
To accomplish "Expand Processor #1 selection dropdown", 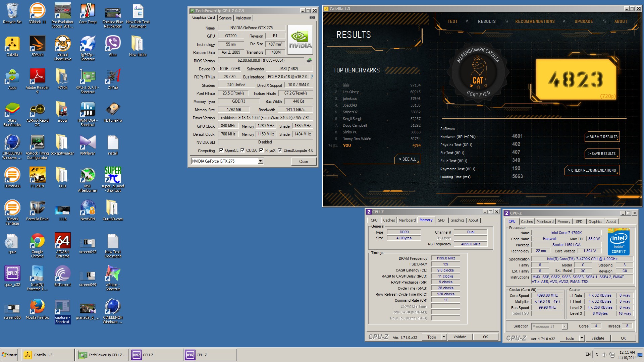I will [565, 326].
